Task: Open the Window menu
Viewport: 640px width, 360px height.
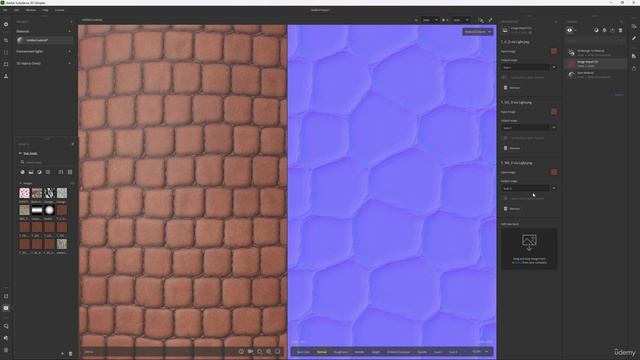Action: pyautogui.click(x=31, y=10)
